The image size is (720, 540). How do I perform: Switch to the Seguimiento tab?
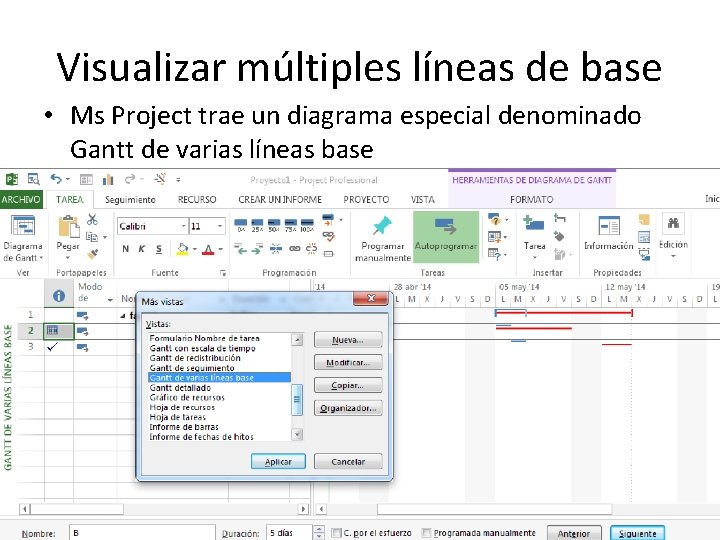130,200
